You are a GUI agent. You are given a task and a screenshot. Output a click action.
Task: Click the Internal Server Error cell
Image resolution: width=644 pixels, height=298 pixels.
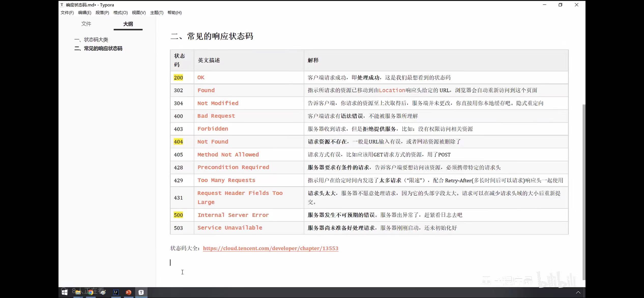pos(249,215)
